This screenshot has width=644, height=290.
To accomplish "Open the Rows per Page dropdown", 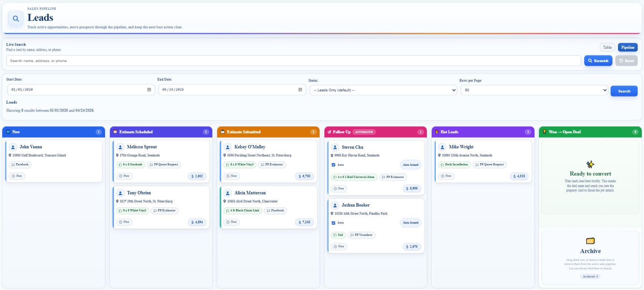I will click(534, 90).
